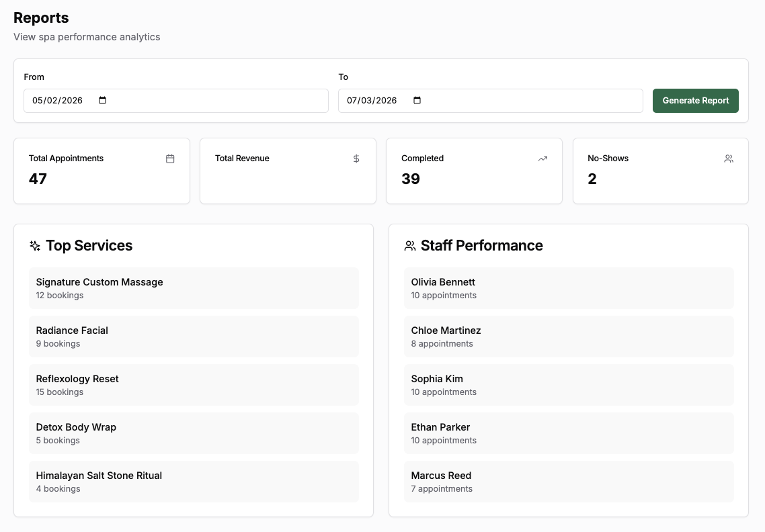The height and width of the screenshot is (532, 765).
Task: Click the Marcus Reed staff row
Action: click(568, 482)
